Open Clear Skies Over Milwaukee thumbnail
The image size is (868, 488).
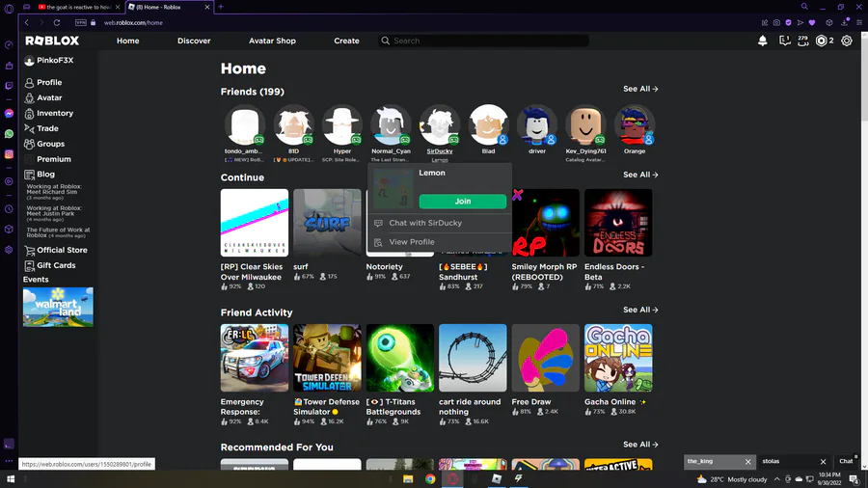(255, 223)
